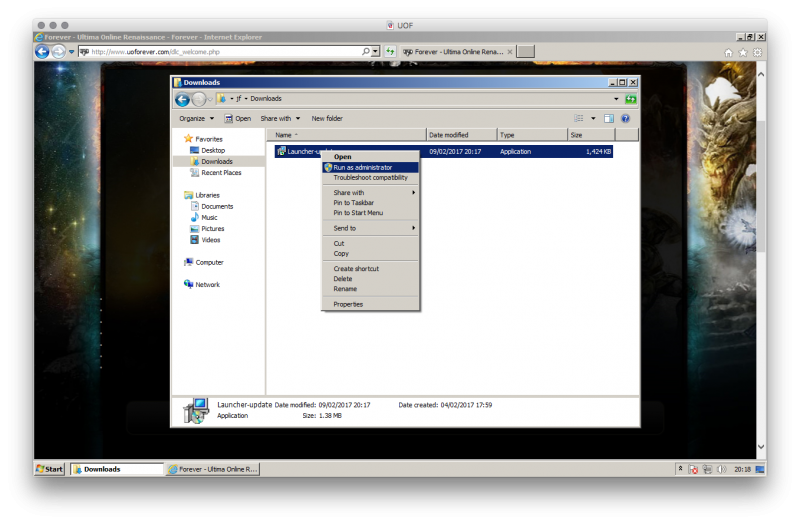Open the IE Home icon
This screenshot has height=524, width=800.
coord(728,52)
